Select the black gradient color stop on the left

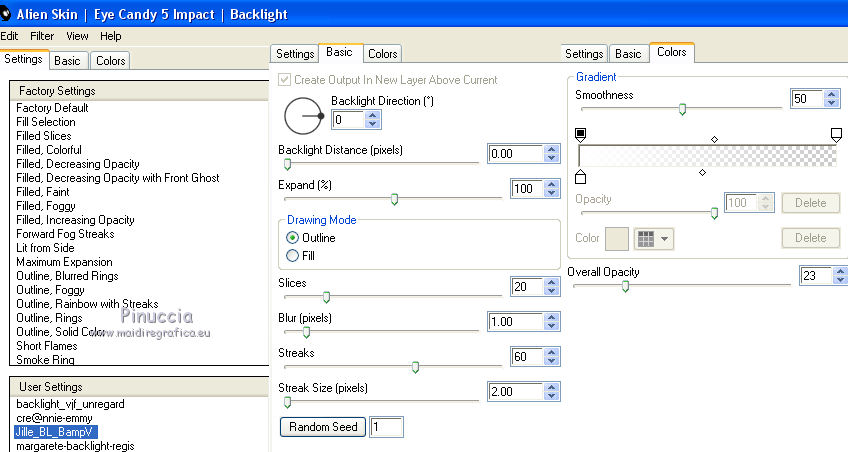coord(580,135)
